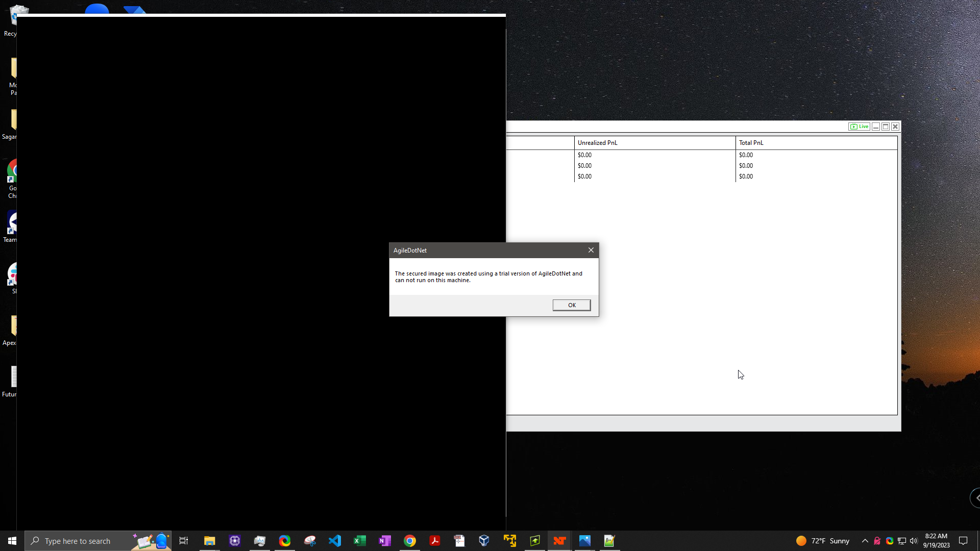Click the green Live status indicator

pyautogui.click(x=859, y=127)
